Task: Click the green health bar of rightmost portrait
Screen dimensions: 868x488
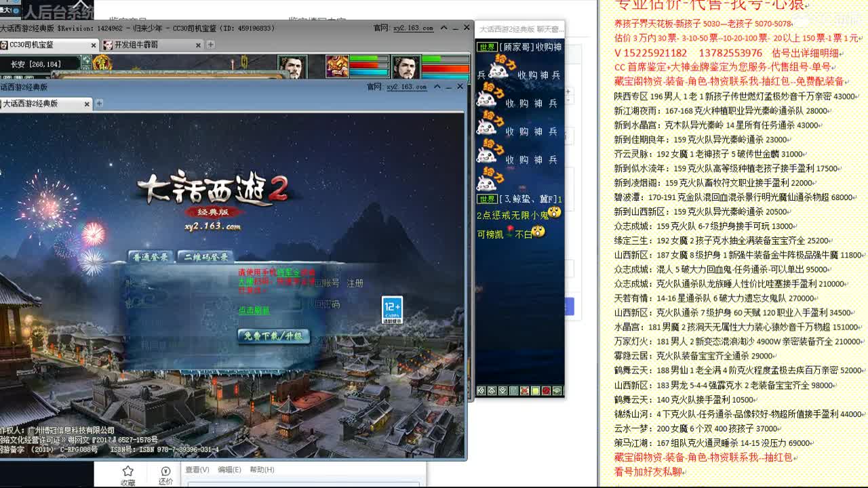Action: coord(445,60)
